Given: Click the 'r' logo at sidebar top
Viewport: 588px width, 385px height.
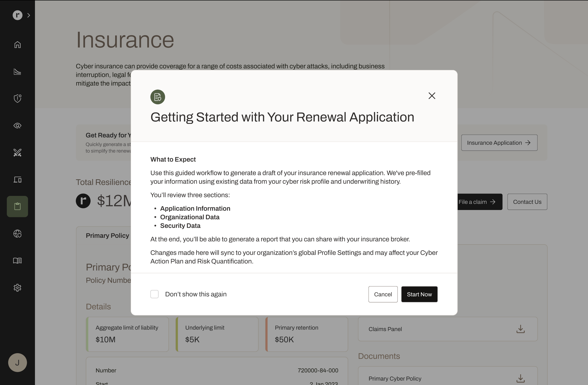Looking at the screenshot, I should pos(17,15).
